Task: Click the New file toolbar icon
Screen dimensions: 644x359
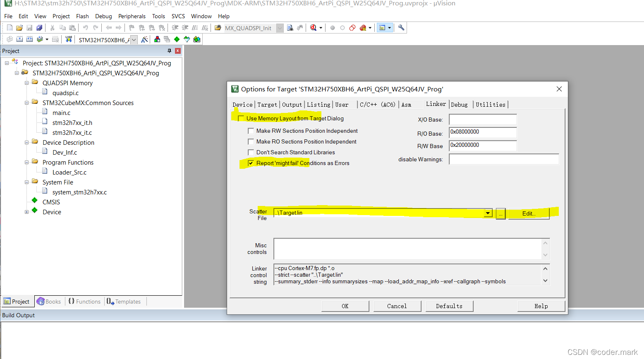Action: (10, 28)
